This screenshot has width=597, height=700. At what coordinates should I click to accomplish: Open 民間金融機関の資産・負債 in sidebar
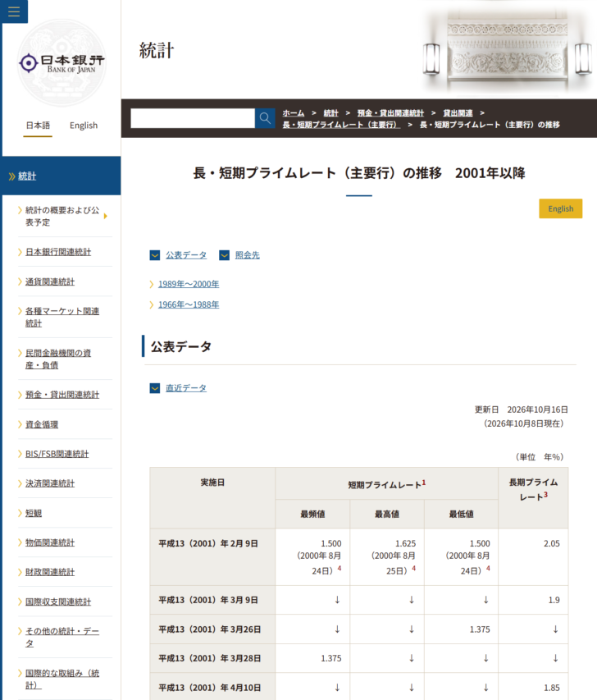coord(58,359)
